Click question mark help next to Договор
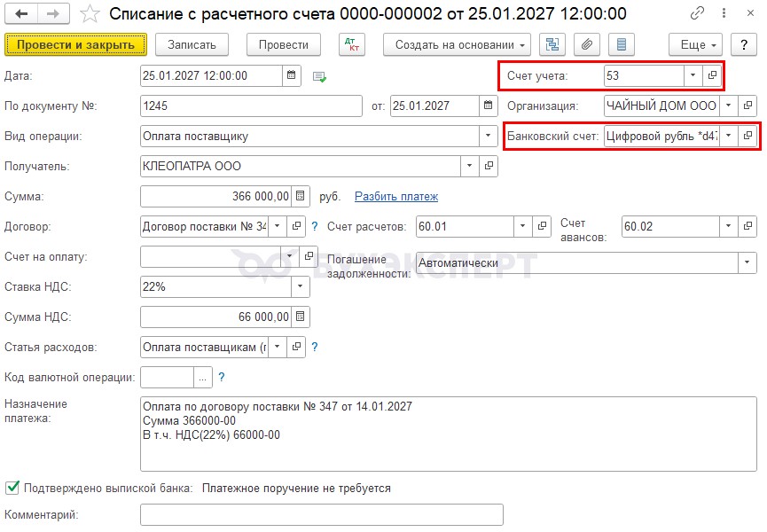 coord(315,226)
